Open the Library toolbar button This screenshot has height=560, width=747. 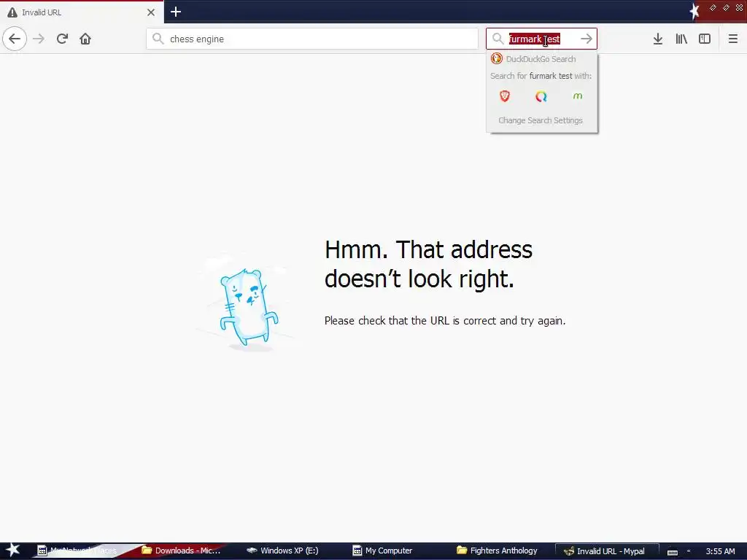coord(681,39)
